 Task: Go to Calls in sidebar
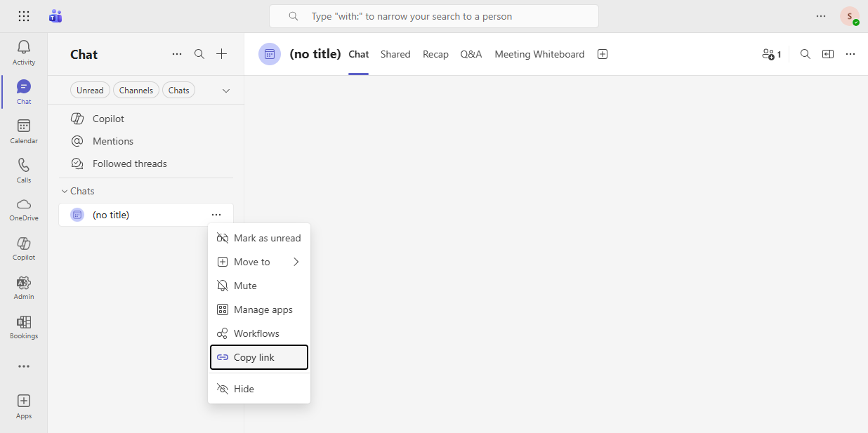point(24,171)
